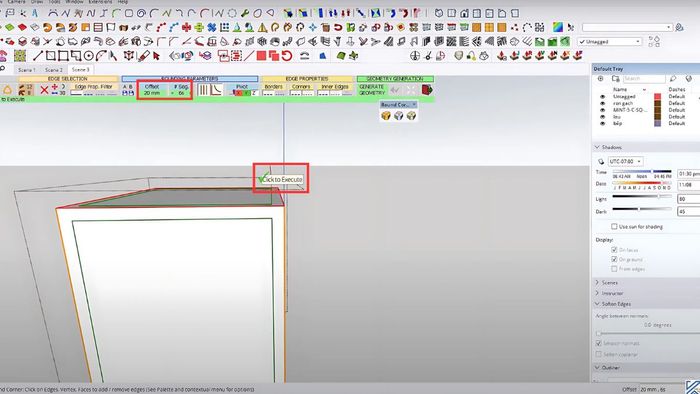The image size is (700, 394).
Task: Enable Use sun for shading checkbox
Action: [614, 227]
